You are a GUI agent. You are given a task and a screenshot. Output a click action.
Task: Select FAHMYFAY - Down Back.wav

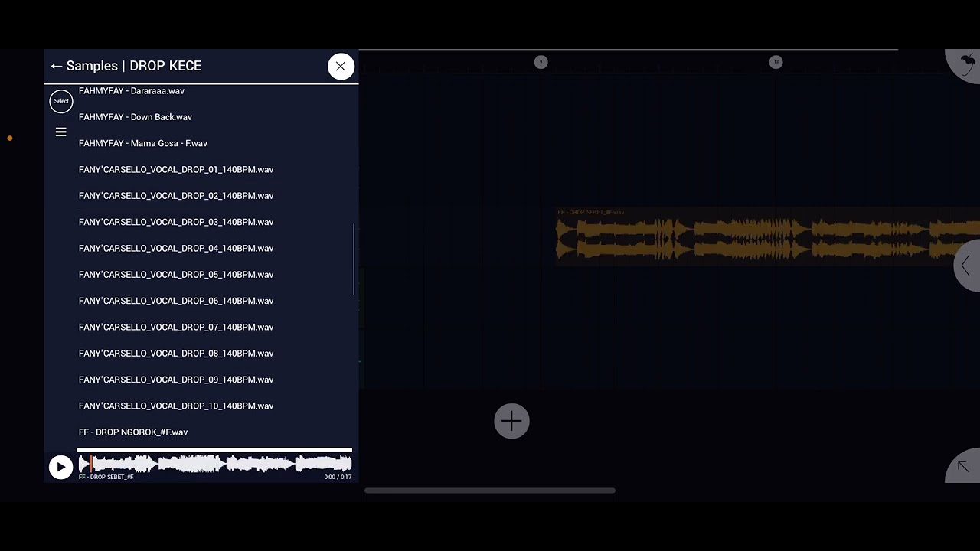pos(136,117)
